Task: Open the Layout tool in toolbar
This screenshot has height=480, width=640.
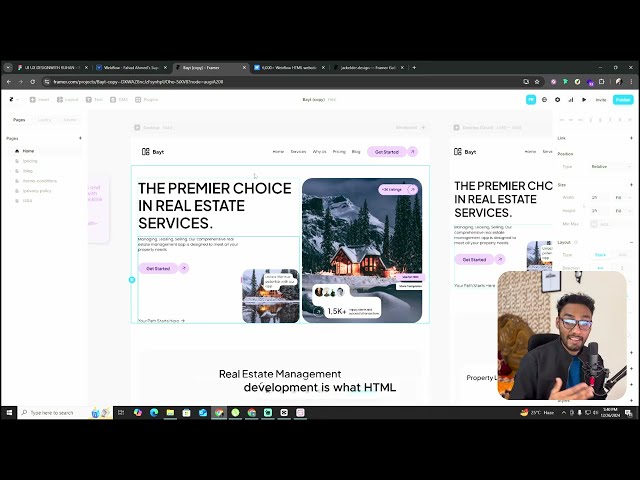Action: 67,100
